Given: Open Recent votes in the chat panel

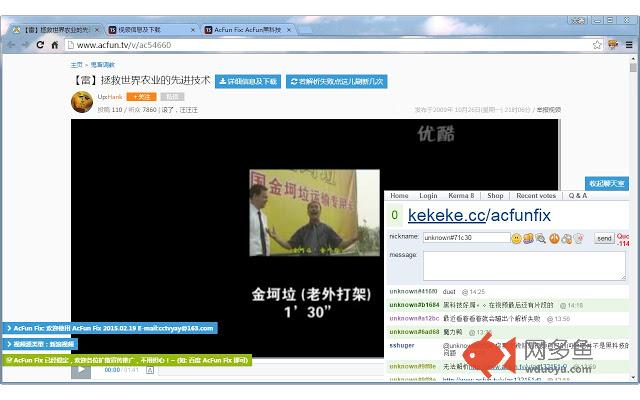Looking at the screenshot, I should 536,196.
